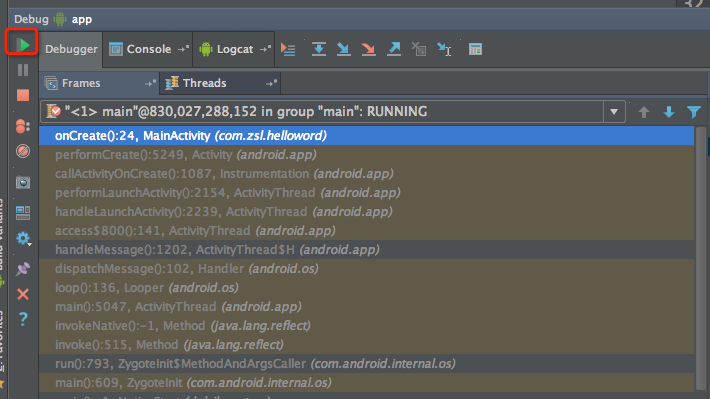Image resolution: width=710 pixels, height=399 pixels.
Task: Step into toolbar icon
Action: coord(344,49)
